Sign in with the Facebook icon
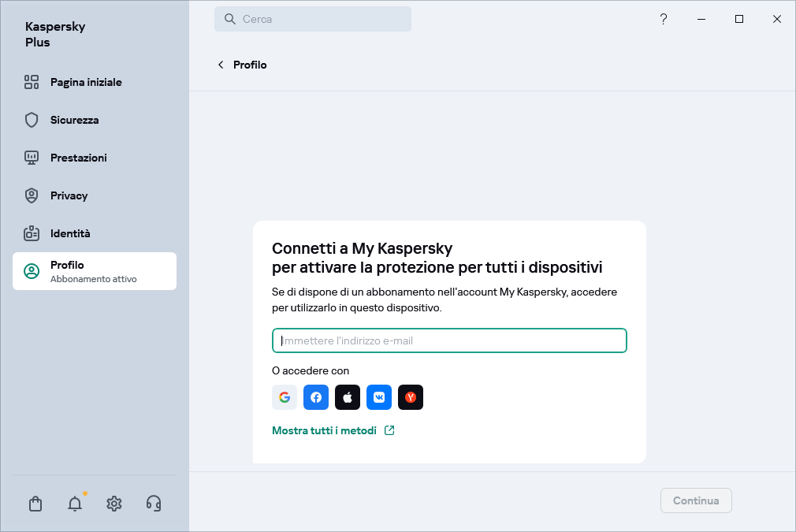 click(316, 397)
